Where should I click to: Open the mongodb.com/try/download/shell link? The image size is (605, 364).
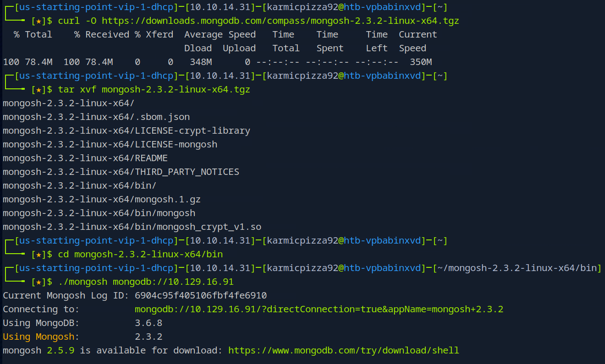[x=343, y=351]
